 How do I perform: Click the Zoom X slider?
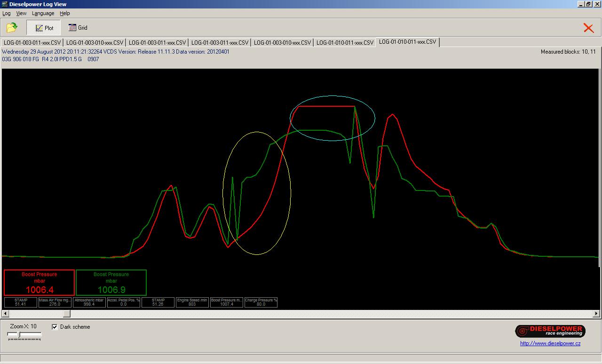coord(24,334)
